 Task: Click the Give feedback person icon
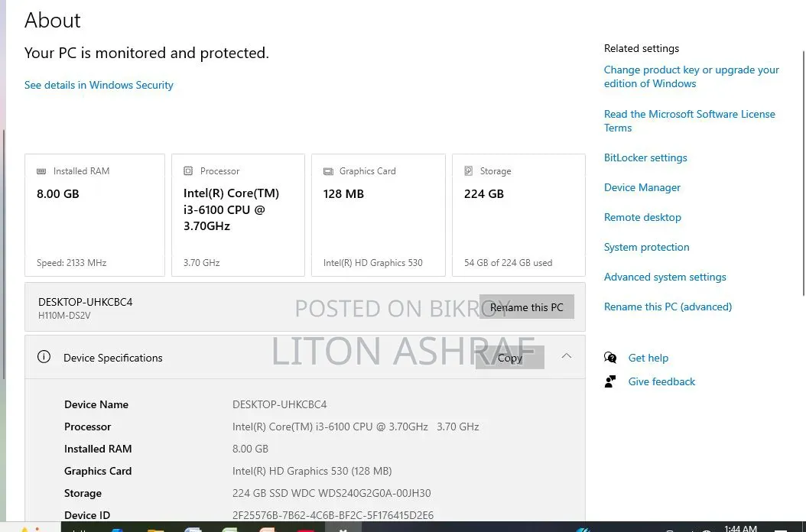click(x=610, y=381)
